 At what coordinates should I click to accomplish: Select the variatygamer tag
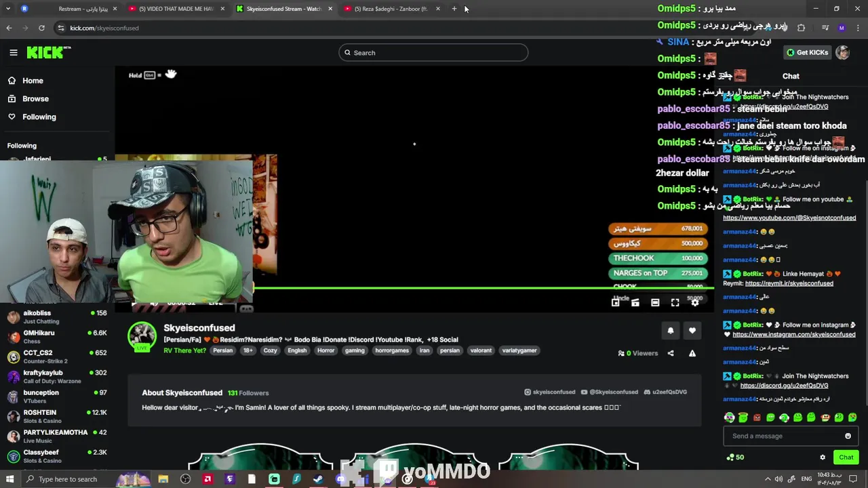519,350
